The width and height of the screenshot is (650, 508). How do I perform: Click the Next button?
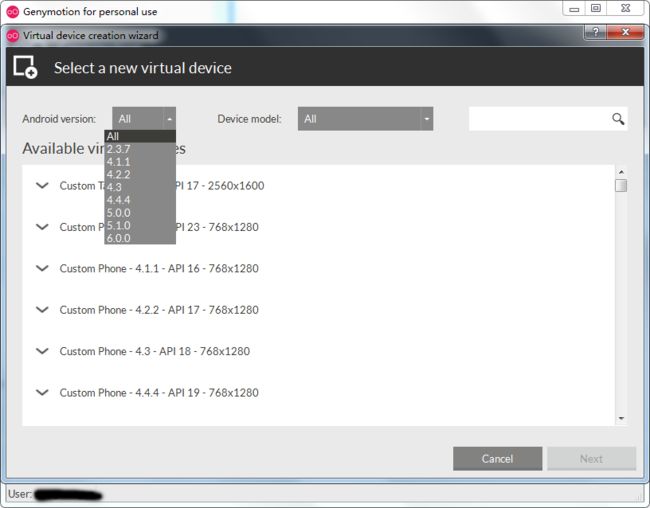click(592, 458)
